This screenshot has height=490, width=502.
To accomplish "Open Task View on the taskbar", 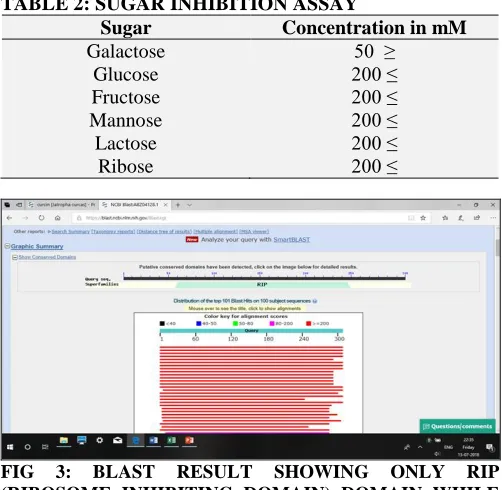I will pyautogui.click(x=45, y=447).
